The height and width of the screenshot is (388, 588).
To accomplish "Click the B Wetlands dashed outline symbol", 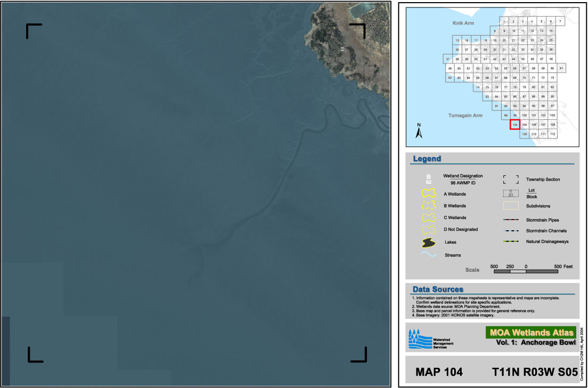I will point(429,206).
